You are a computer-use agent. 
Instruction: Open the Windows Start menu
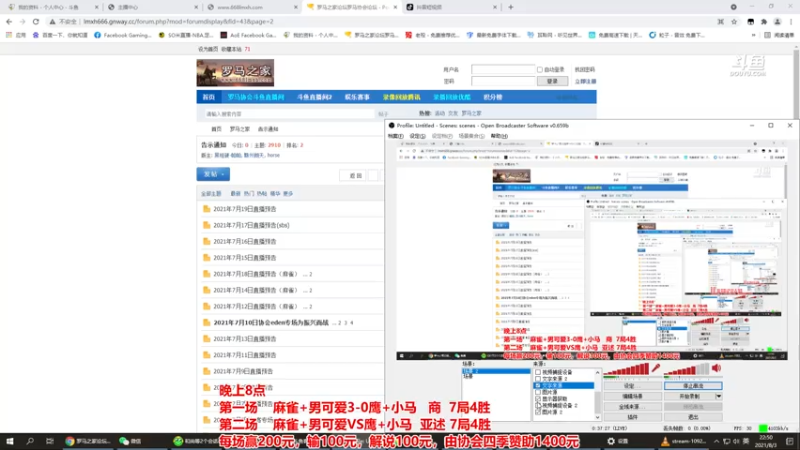[x=9, y=441]
